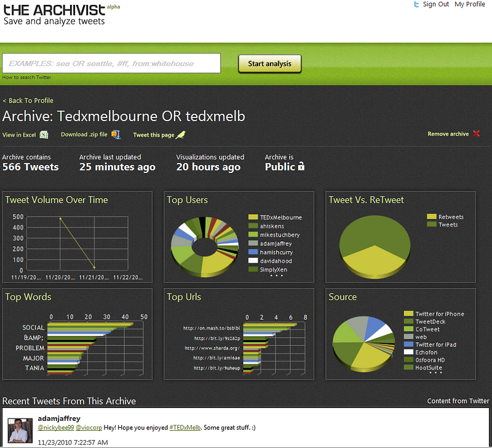This screenshot has width=492, height=448.
Task: Open the Tweet Volume Over Time chart
Action: pos(77,237)
